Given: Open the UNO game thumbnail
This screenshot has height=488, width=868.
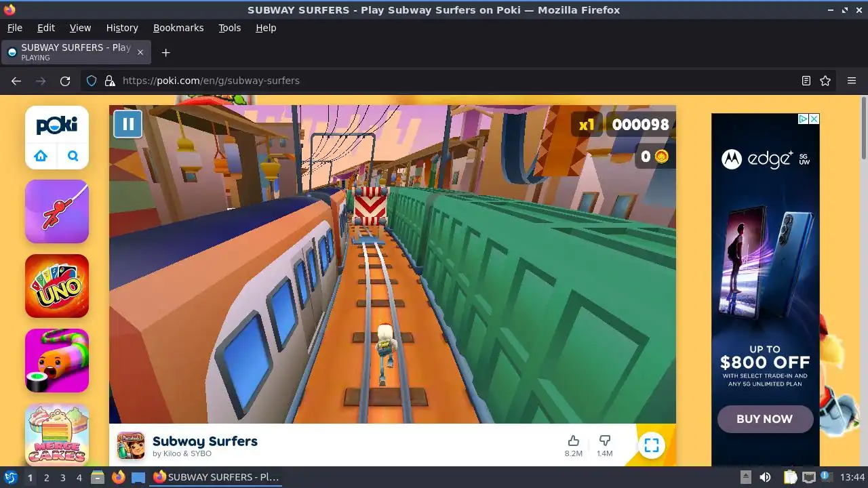Looking at the screenshot, I should (57, 286).
